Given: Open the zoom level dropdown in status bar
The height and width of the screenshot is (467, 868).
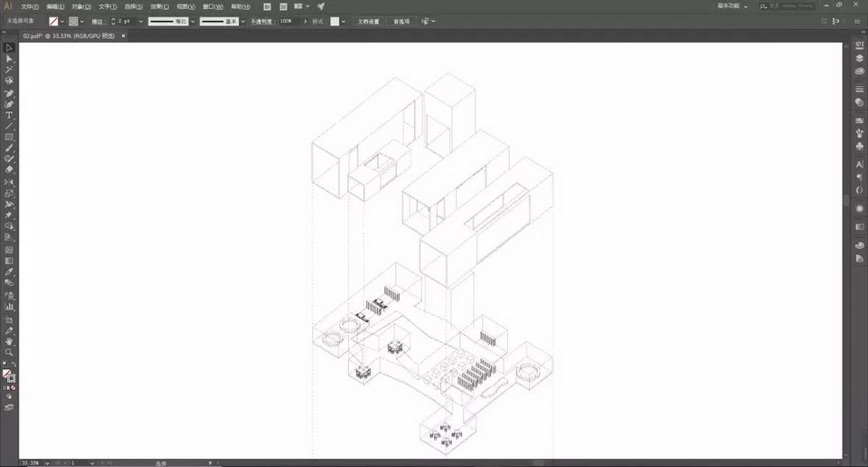Looking at the screenshot, I should click(47, 462).
